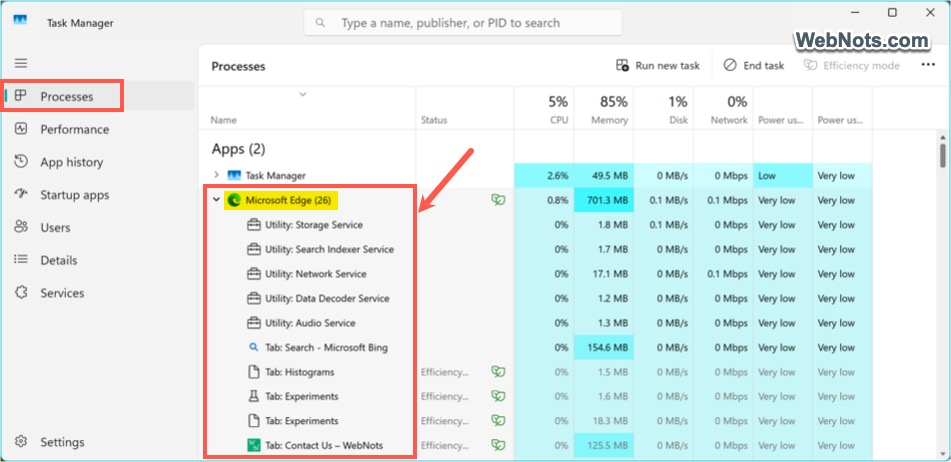This screenshot has width=951, height=462.
Task: Click the 154.6 MB memory cell
Action: click(603, 347)
